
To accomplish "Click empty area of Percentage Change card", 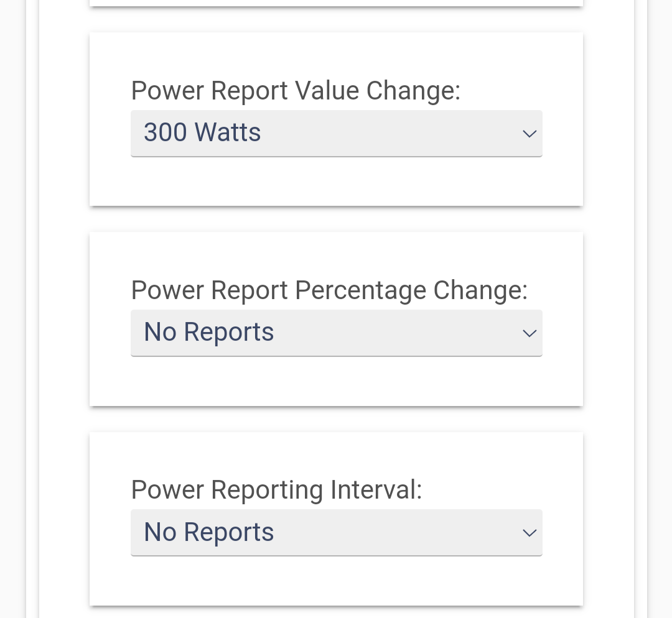I will click(x=337, y=381).
